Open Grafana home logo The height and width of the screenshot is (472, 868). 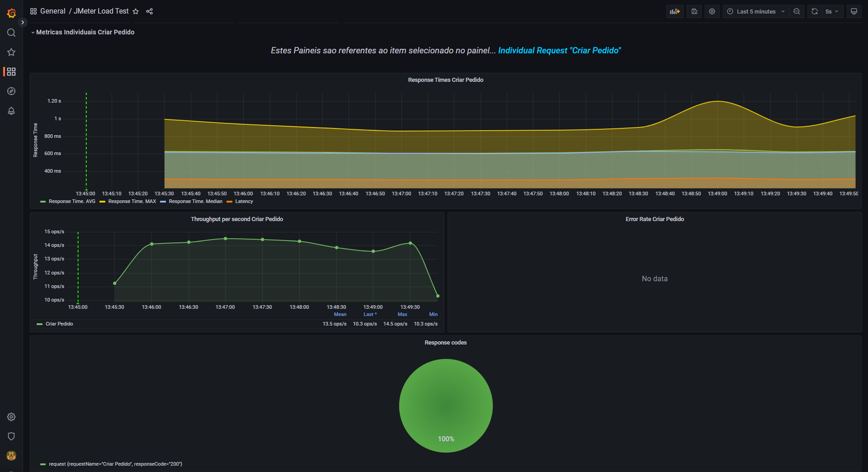pyautogui.click(x=11, y=14)
